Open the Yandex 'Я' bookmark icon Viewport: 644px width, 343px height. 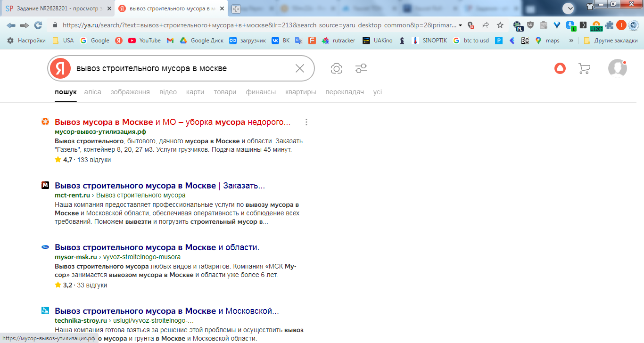(x=119, y=41)
